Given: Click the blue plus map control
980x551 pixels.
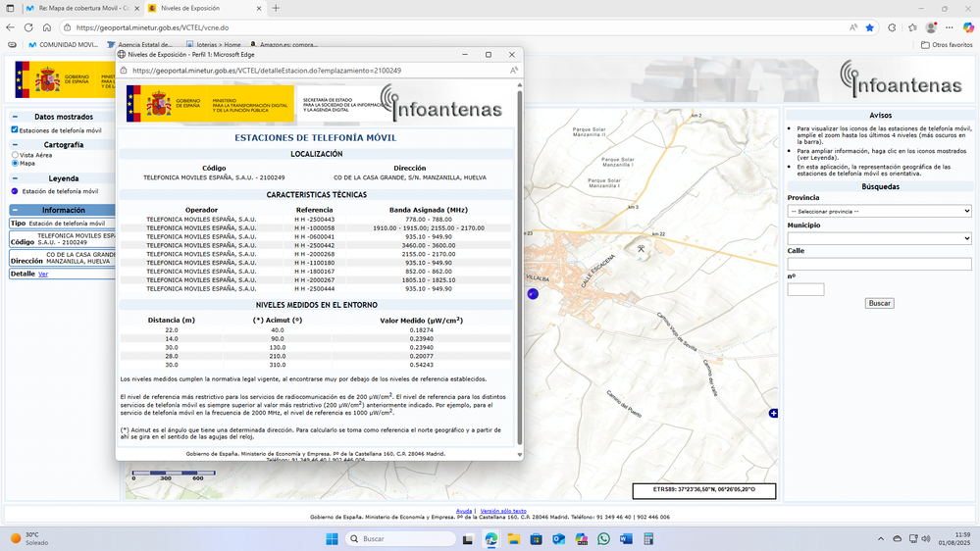Looking at the screenshot, I should pyautogui.click(x=773, y=413).
